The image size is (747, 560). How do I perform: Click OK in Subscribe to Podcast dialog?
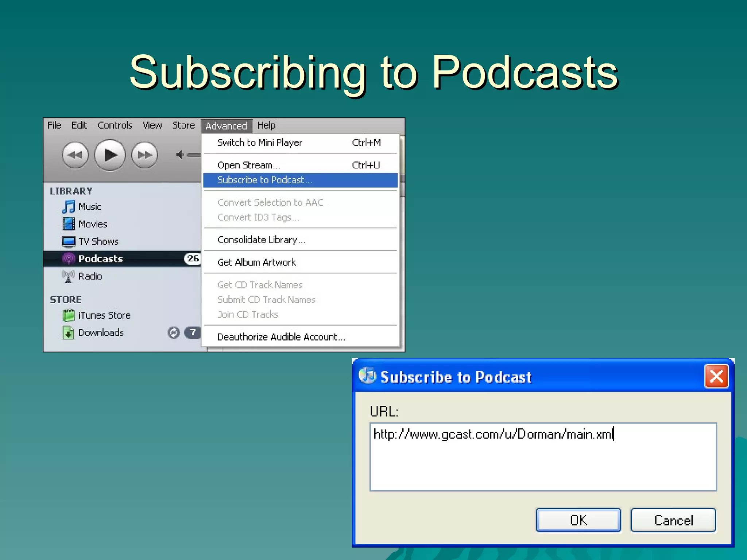(578, 520)
